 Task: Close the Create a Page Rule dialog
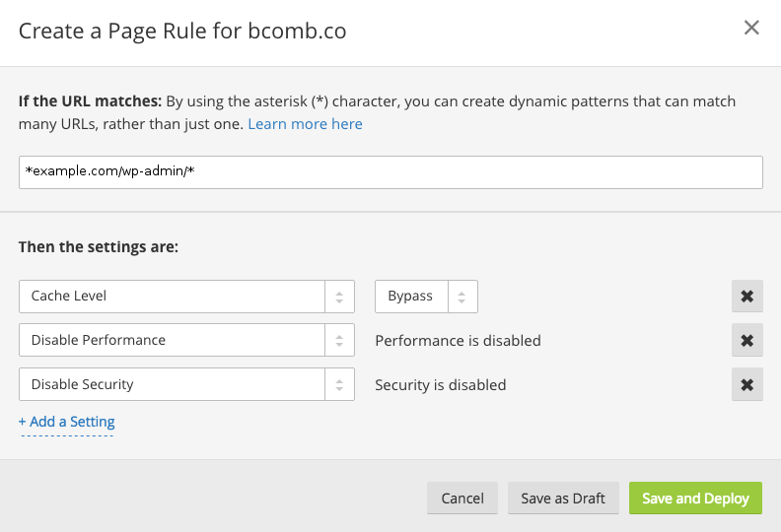point(751,28)
